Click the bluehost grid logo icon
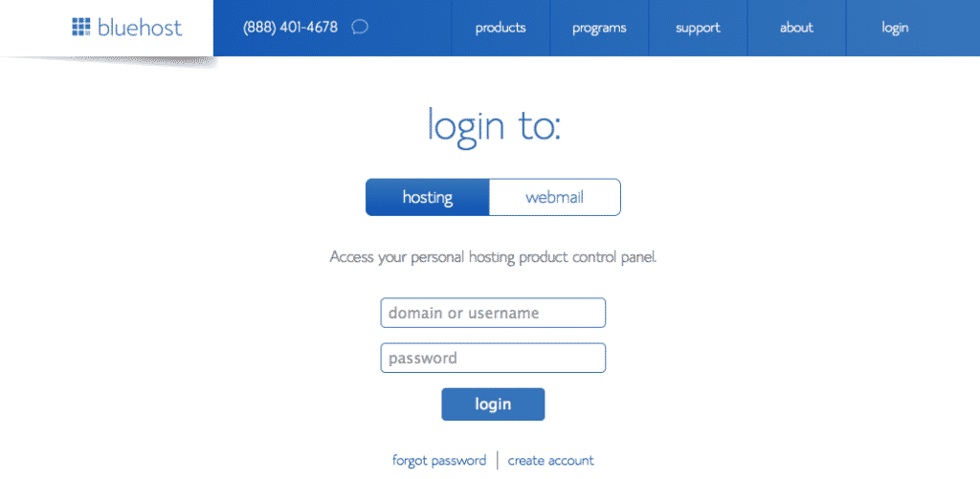The image size is (980, 479). click(81, 27)
